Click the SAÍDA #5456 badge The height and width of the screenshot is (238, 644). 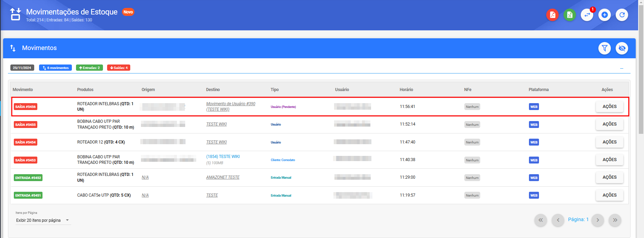26,107
